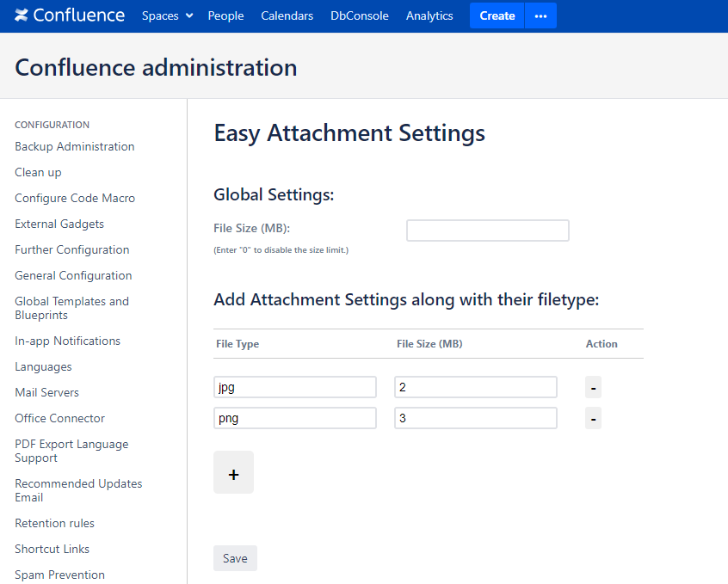Navigate to Configure Code Macro
This screenshot has width=728, height=584.
75,198
